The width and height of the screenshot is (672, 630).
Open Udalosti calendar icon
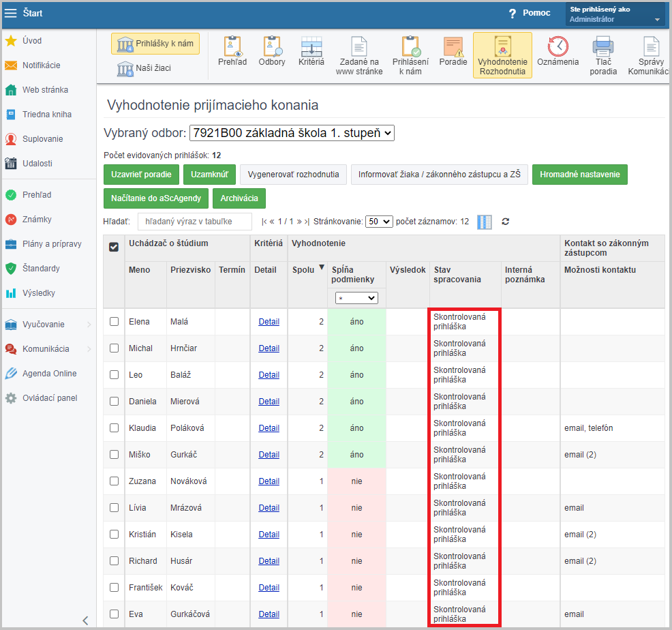pyautogui.click(x=11, y=164)
